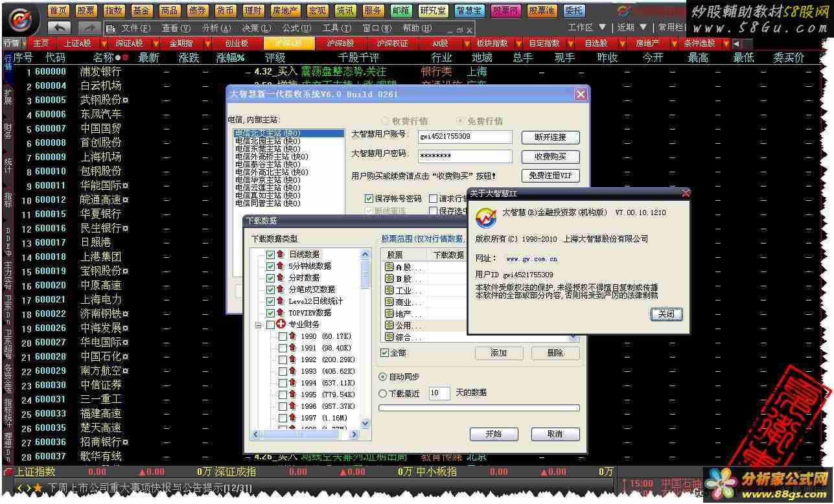The height and width of the screenshot is (504, 834).
Task: Open the 邮箱 green toolbar button
Action: click(401, 10)
